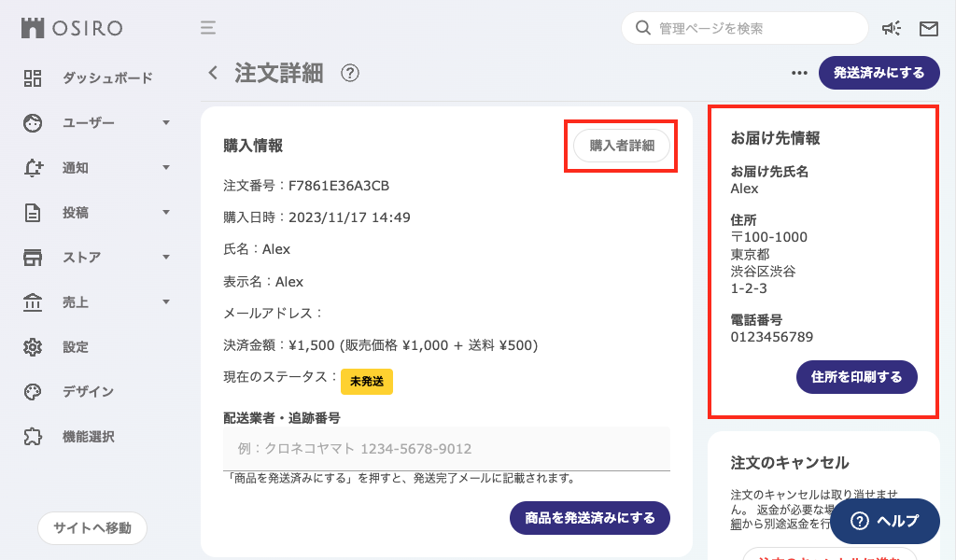Click the ダッシュボード grid icon

click(x=33, y=78)
